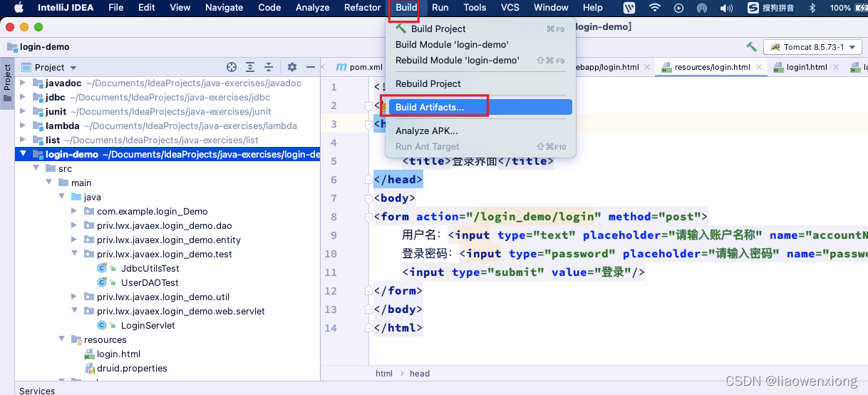Click the Apple menu logo
868x395 pixels.
click(19, 8)
